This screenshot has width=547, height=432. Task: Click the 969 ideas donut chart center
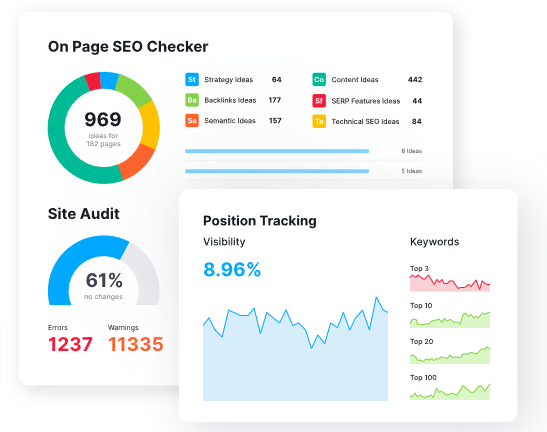[103, 128]
